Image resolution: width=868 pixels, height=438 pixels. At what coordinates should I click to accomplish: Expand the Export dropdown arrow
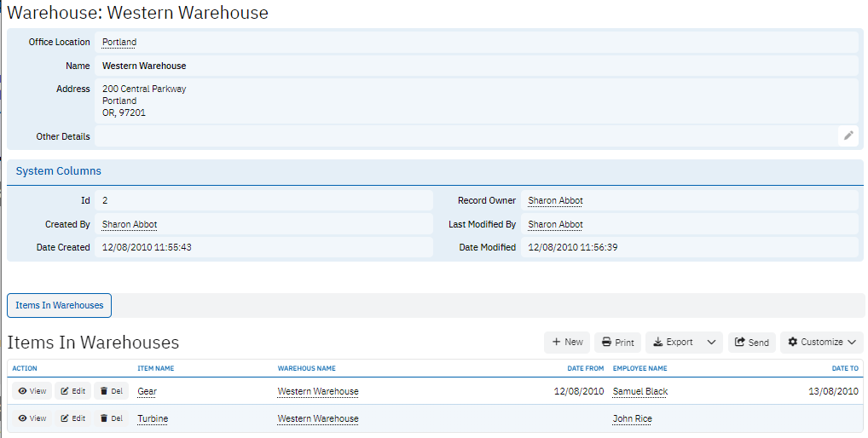[x=711, y=343]
